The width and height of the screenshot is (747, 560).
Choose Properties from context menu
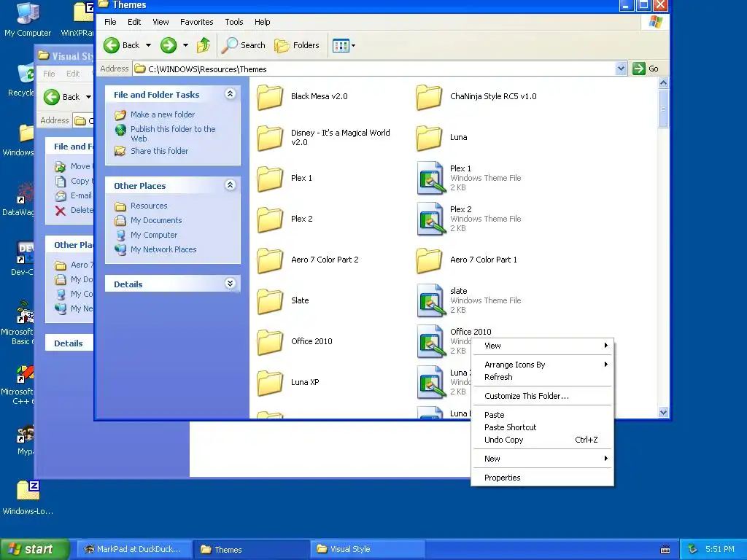(x=542, y=478)
